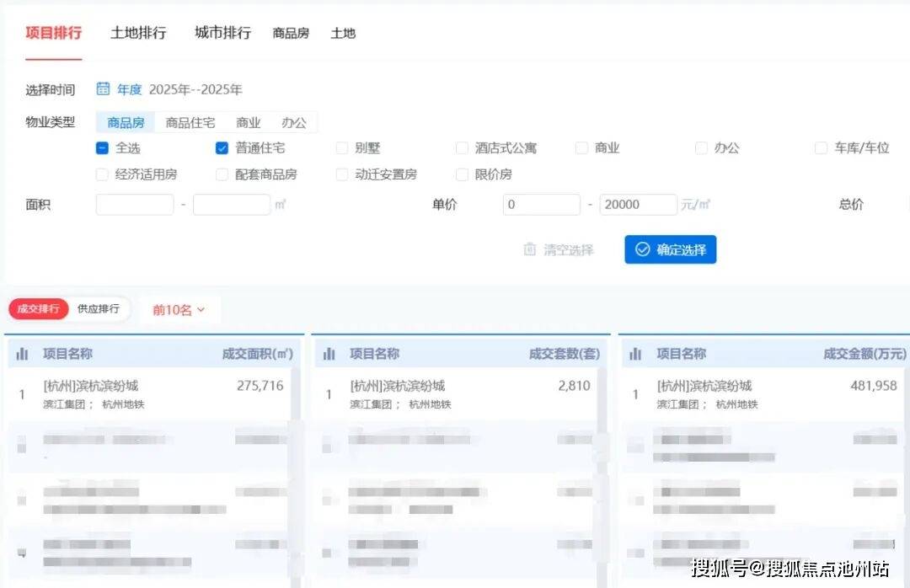910x588 pixels.
Task: Toggle the 全选 checkbox
Action: pyautogui.click(x=102, y=148)
